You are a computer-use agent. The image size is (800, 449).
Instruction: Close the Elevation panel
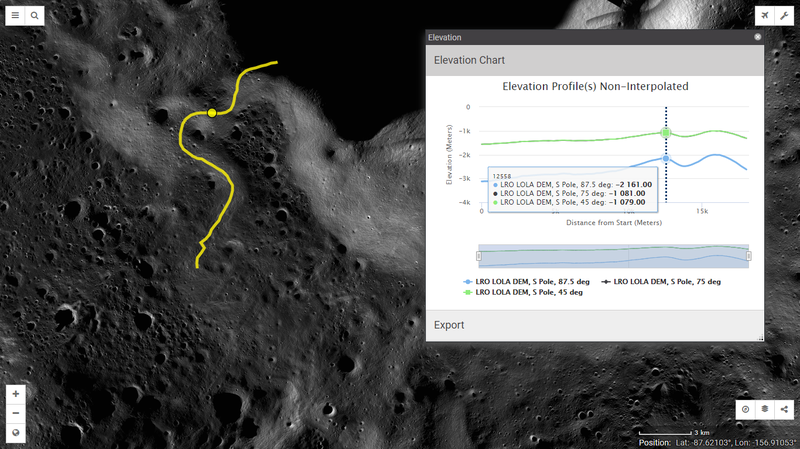pyautogui.click(x=758, y=37)
